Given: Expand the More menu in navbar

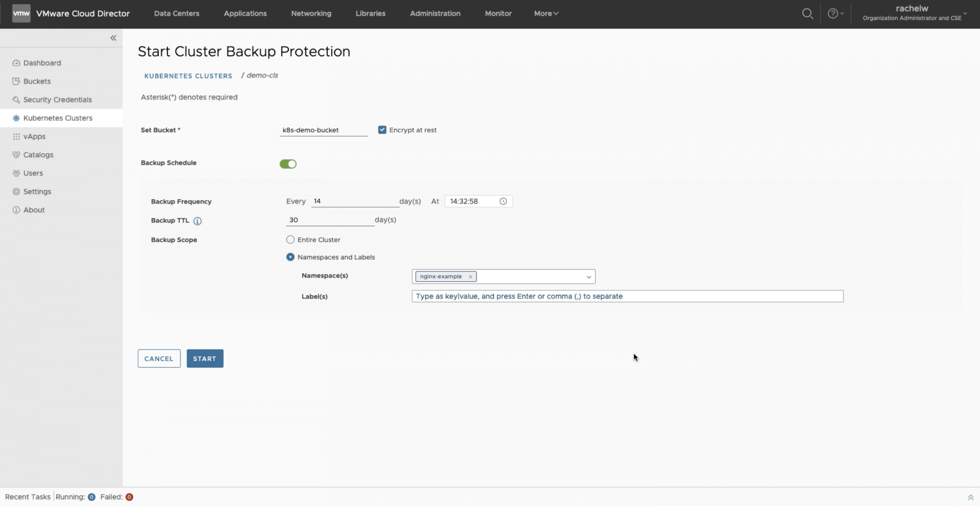Looking at the screenshot, I should click(546, 13).
